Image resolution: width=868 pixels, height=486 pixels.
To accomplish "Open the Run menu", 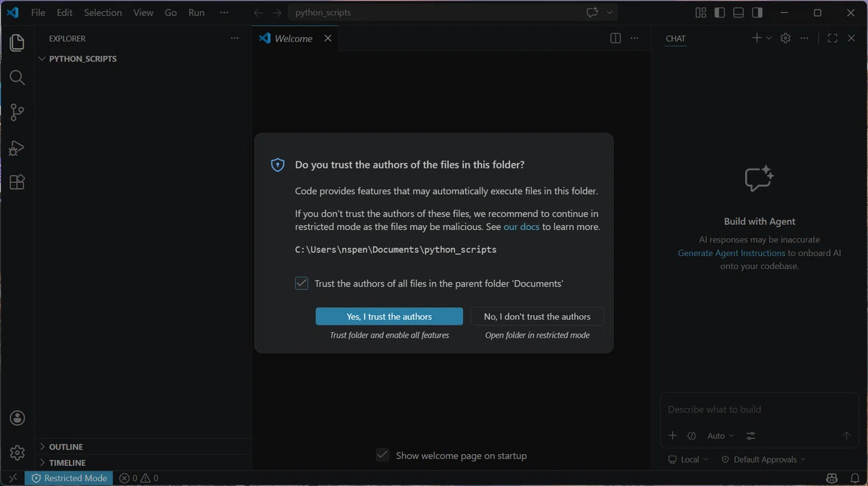I will pyautogui.click(x=196, y=13).
